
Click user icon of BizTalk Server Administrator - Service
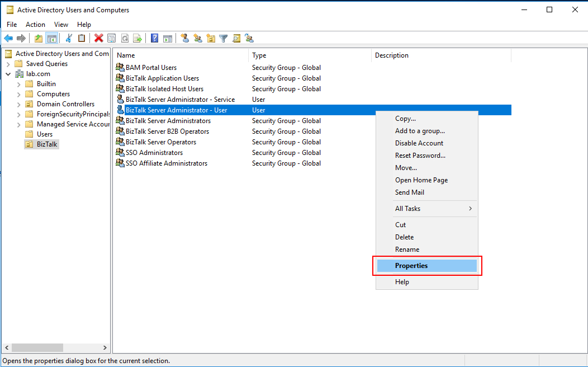(120, 100)
